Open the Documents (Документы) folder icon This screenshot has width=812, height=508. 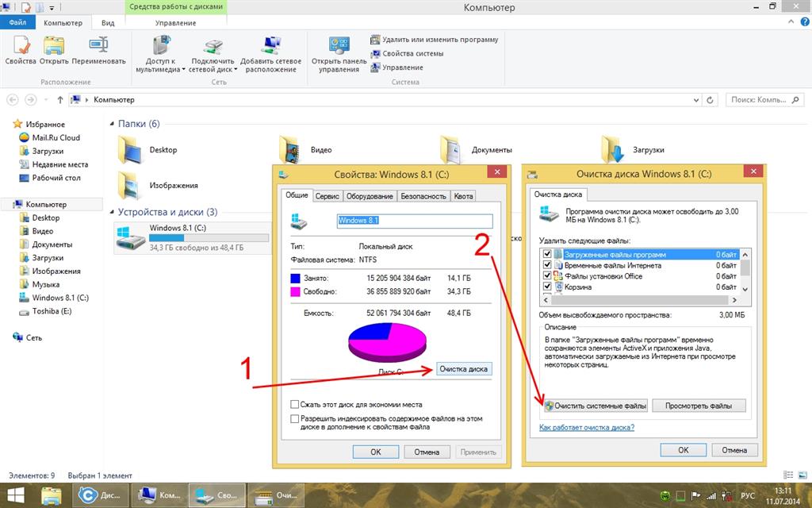450,150
